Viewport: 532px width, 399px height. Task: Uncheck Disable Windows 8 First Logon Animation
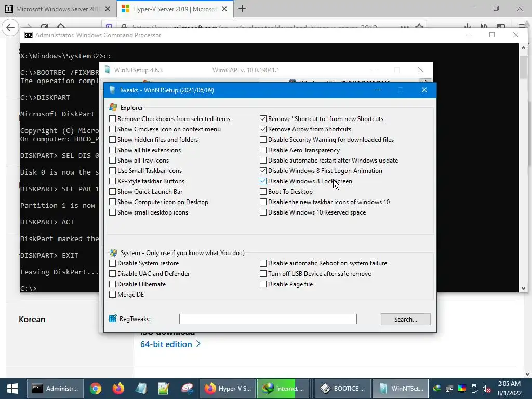263,171
